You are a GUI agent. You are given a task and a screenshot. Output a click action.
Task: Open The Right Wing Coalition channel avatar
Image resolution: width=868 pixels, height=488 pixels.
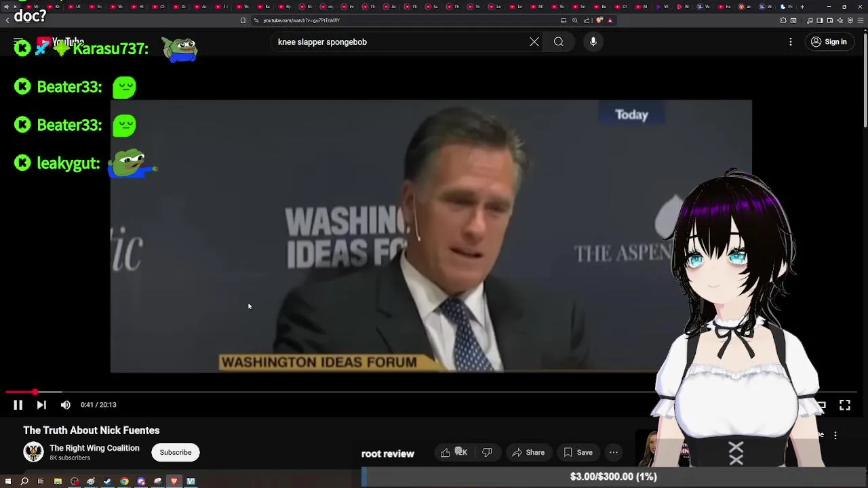(x=33, y=452)
